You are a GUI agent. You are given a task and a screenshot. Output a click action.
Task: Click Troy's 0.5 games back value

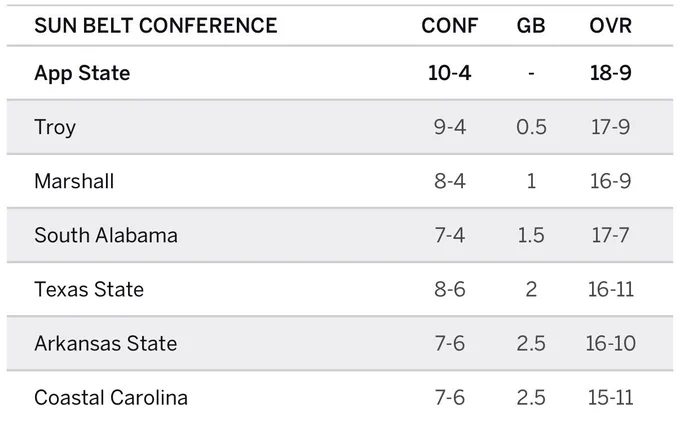(531, 127)
